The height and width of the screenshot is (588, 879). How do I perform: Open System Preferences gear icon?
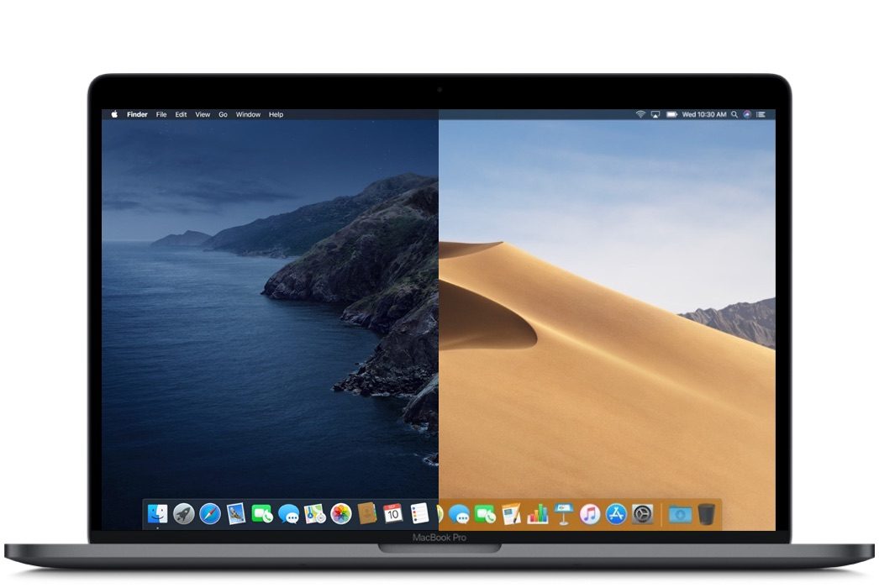[x=642, y=513]
